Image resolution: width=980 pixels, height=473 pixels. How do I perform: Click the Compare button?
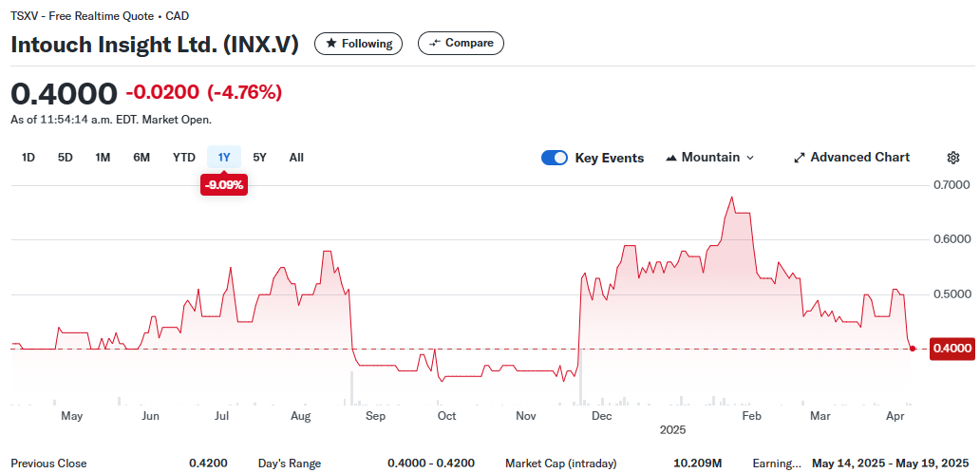pos(461,43)
